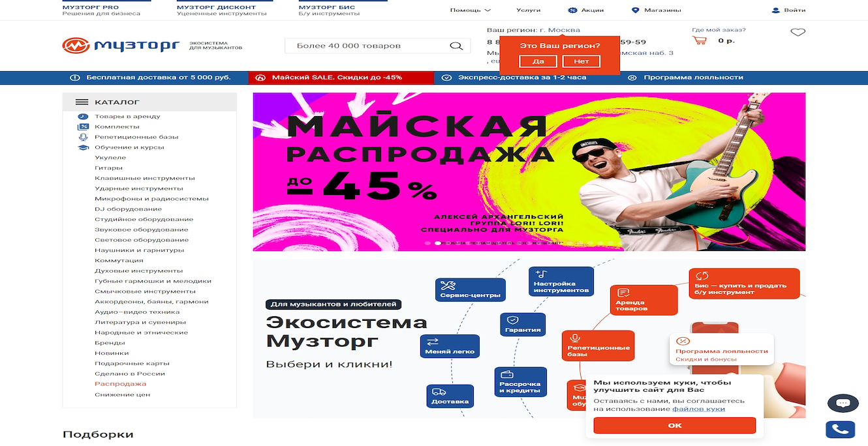Click the Комплекты icon in catalog
The height and width of the screenshot is (446, 868).
(x=83, y=126)
